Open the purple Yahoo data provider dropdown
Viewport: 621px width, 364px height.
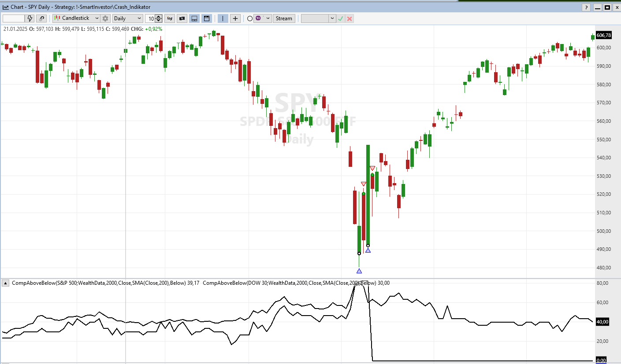pyautogui.click(x=263, y=18)
